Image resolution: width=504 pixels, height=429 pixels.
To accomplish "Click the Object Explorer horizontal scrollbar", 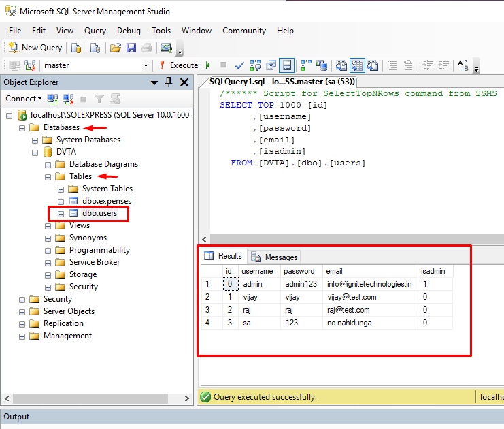I will tap(90, 398).
